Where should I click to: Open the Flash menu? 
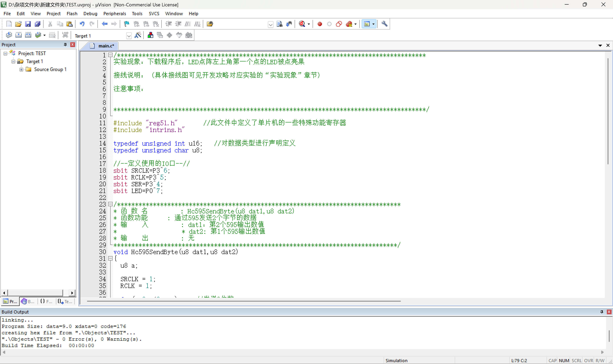coord(72,14)
